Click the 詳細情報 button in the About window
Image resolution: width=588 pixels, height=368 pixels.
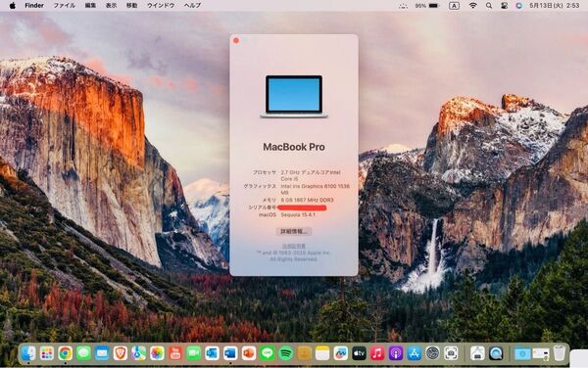(x=294, y=231)
